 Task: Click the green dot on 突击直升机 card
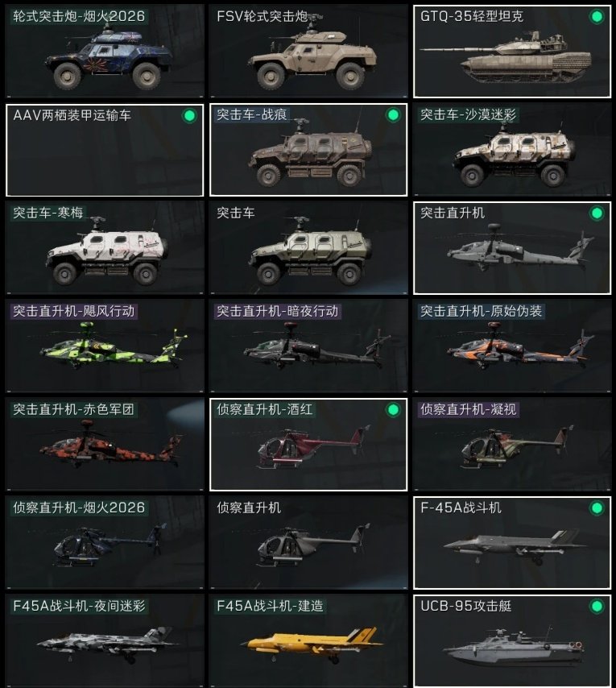597,213
